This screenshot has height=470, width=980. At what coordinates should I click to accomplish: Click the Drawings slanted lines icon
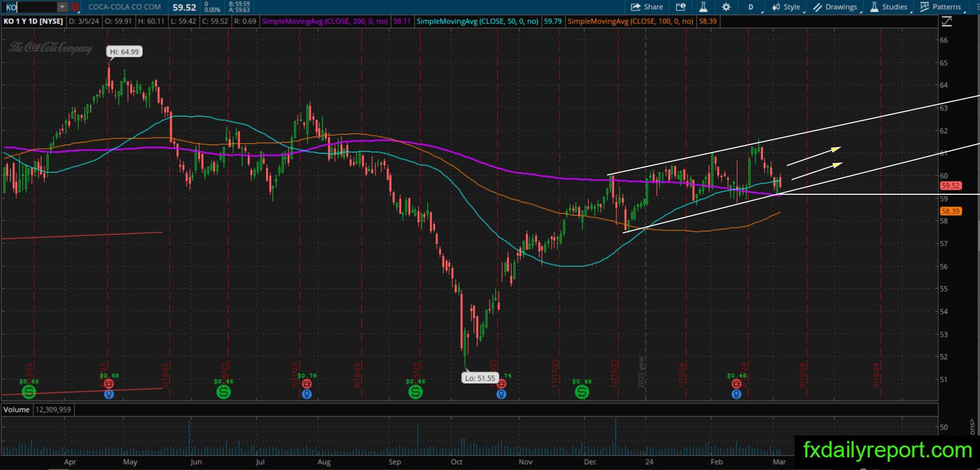coord(818,7)
